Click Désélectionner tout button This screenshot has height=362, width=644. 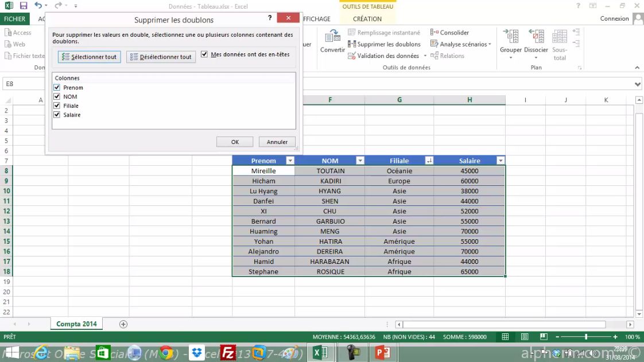[161, 57]
